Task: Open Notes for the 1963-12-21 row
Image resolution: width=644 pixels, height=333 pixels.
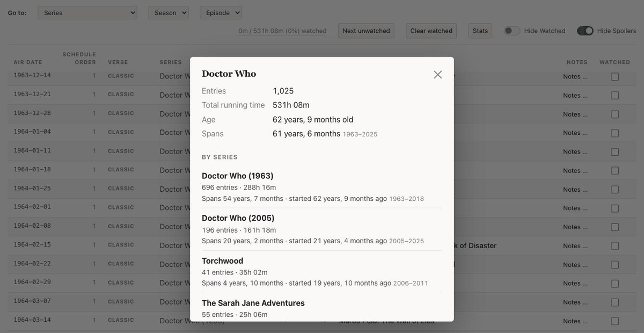Action: (x=575, y=95)
